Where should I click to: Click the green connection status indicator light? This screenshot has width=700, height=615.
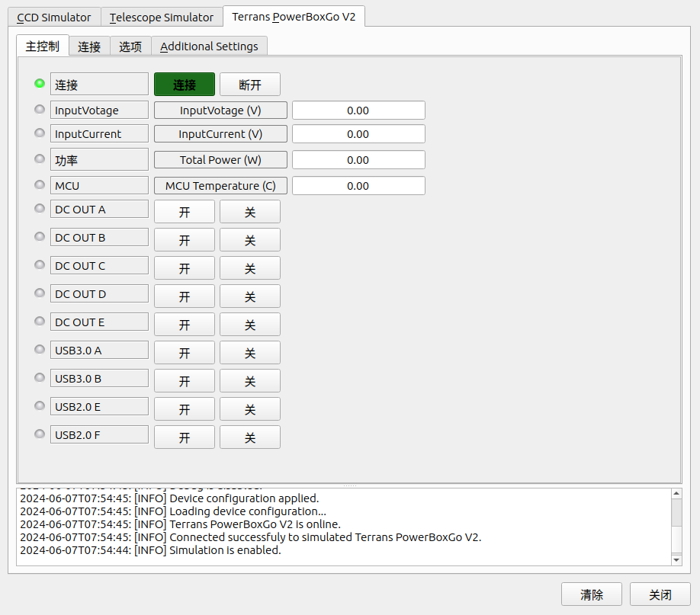pos(40,83)
